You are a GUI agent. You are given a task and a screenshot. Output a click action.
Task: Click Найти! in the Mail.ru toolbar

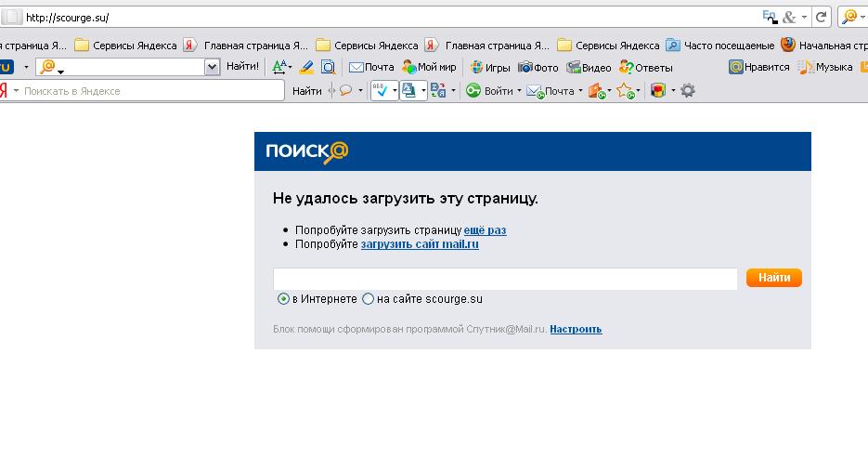coord(242,67)
